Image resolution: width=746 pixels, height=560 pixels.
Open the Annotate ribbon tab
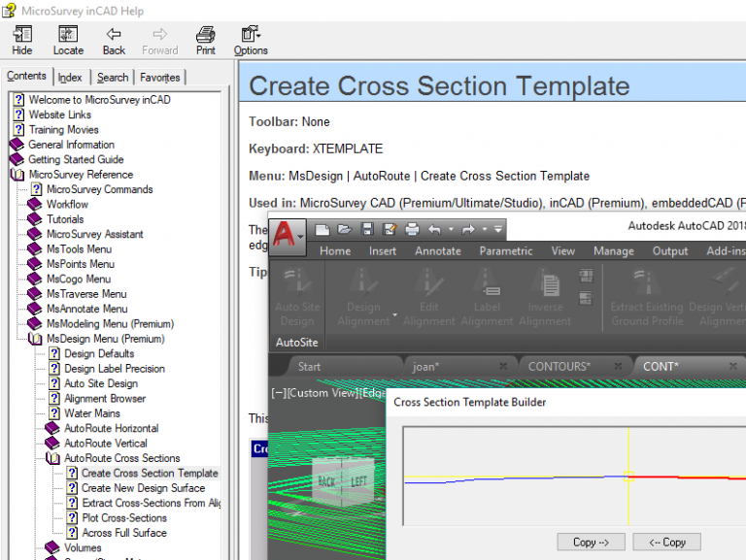[x=438, y=250]
